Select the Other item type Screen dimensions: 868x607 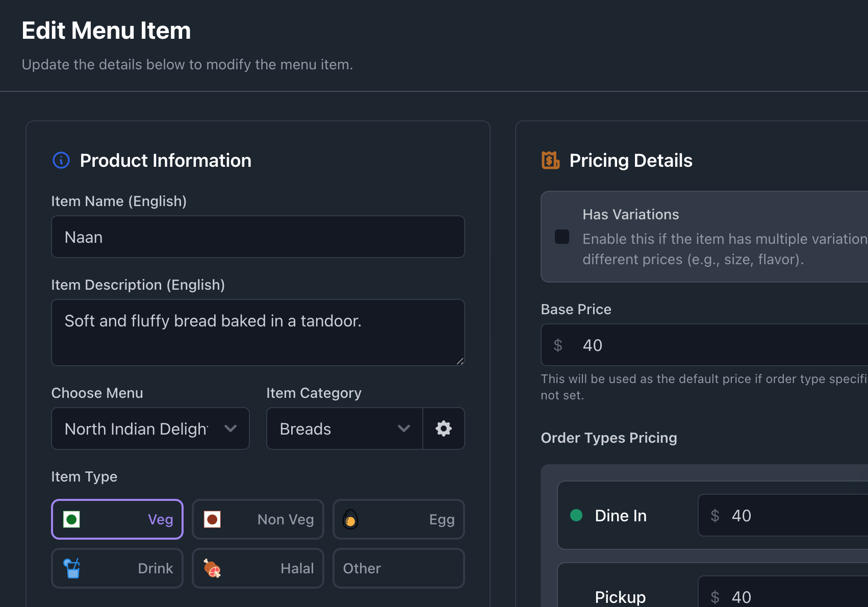[x=398, y=568]
